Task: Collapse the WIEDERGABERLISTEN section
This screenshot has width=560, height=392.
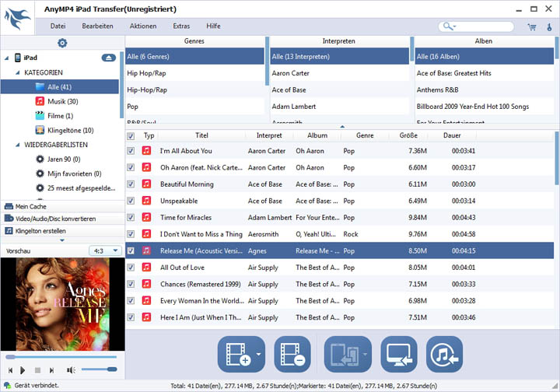Action: coord(17,145)
